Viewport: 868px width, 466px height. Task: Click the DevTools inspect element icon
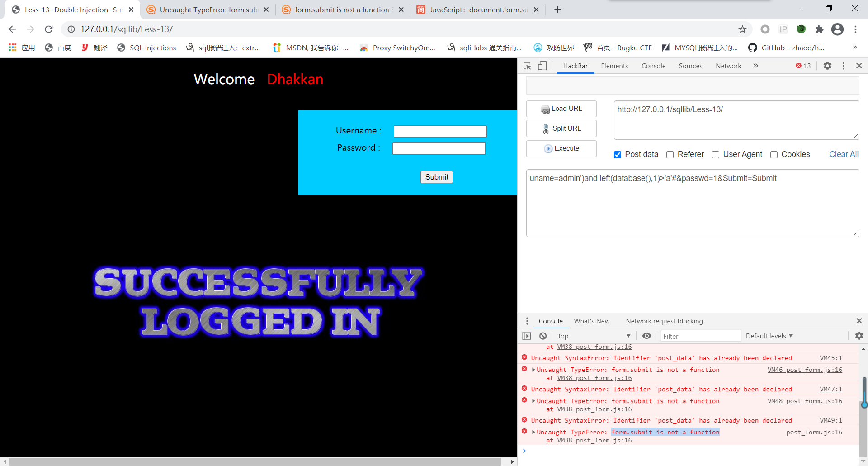[527, 66]
